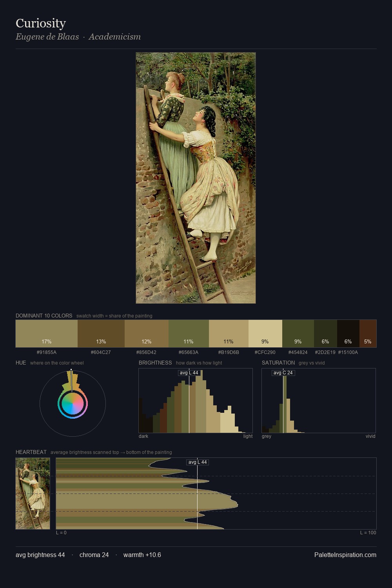This screenshot has height=588, width=392.
Task: Select the 5% reddish-brown swatch
Action: coord(368,334)
